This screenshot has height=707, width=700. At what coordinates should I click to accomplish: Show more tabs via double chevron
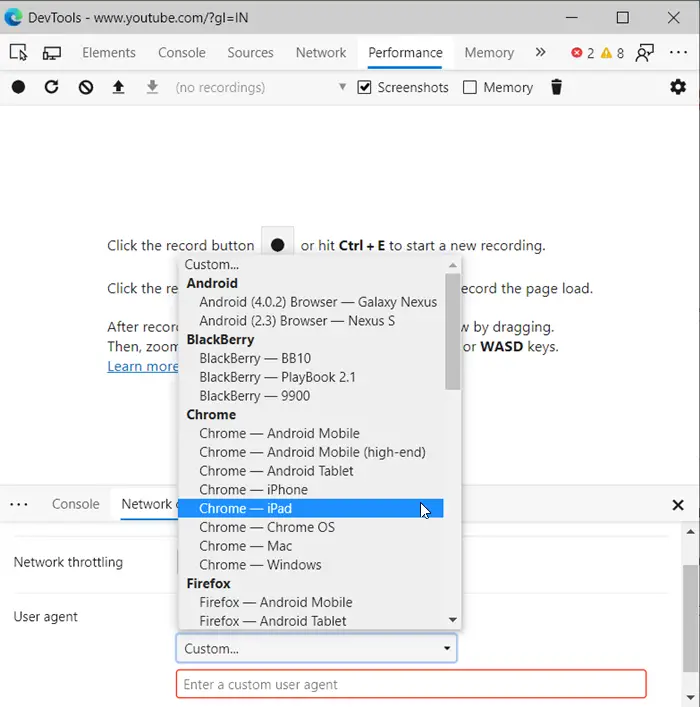pyautogui.click(x=540, y=53)
